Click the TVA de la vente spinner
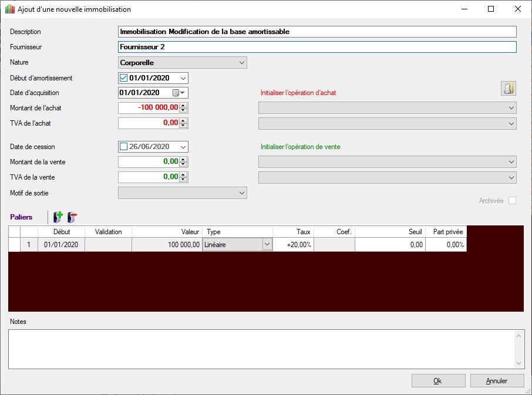Screen dimensions: 532x395 click(184, 177)
